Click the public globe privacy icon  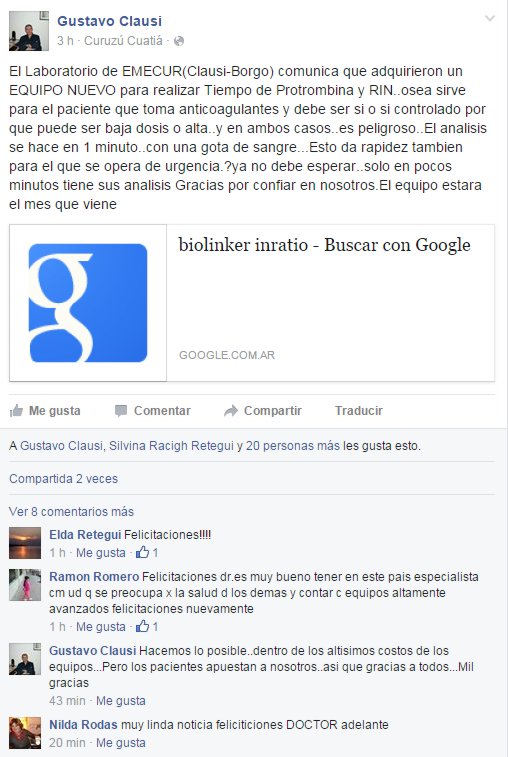click(179, 41)
